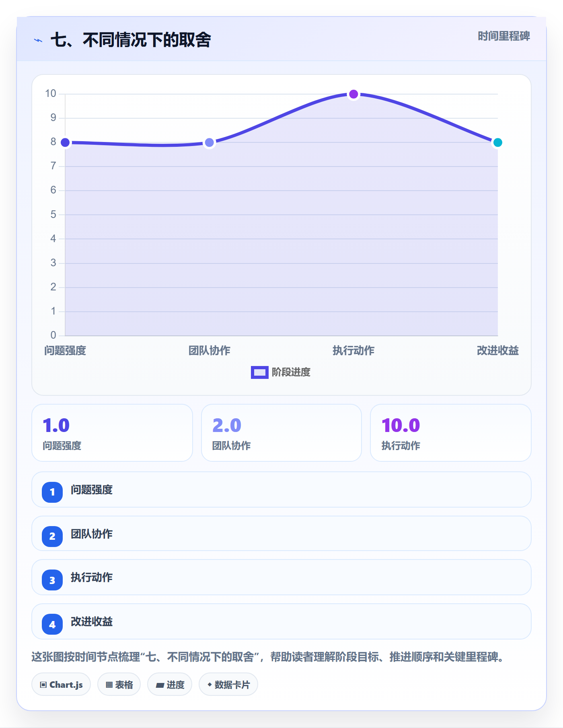Select the 执行动作 list row text

pos(92,578)
